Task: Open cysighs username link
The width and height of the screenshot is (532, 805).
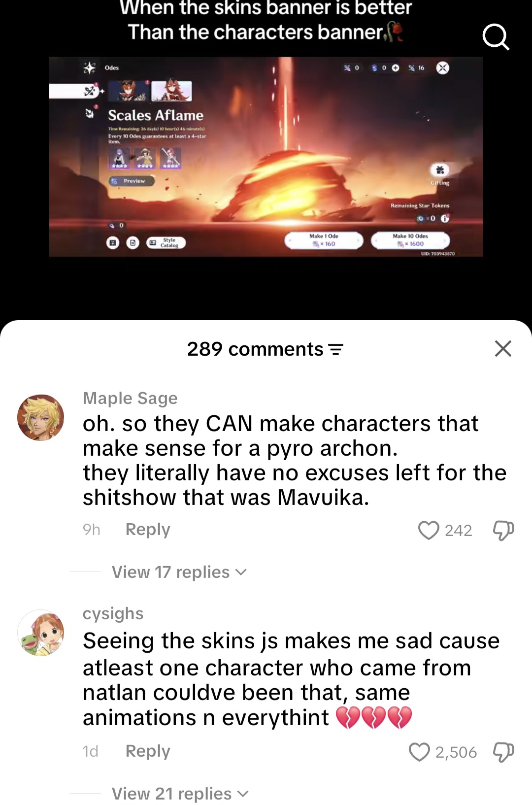Action: click(x=113, y=613)
